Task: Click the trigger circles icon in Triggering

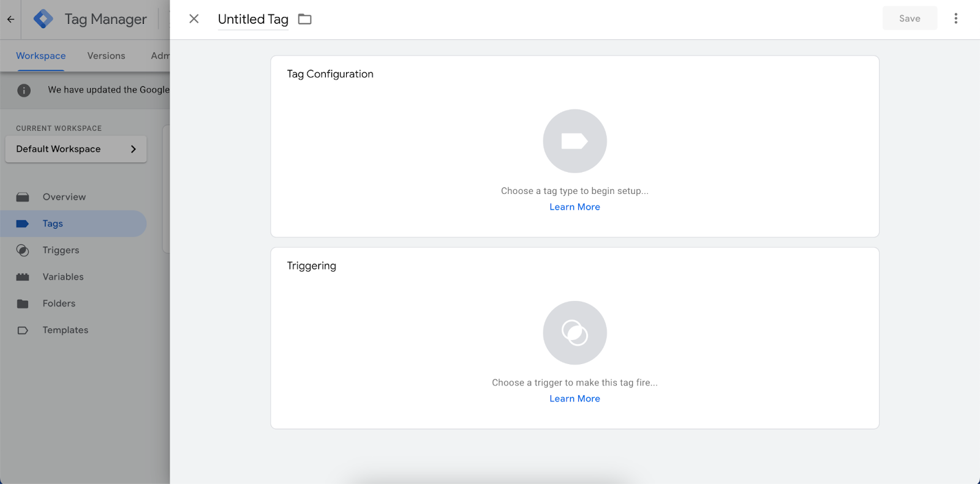Action: point(575,333)
